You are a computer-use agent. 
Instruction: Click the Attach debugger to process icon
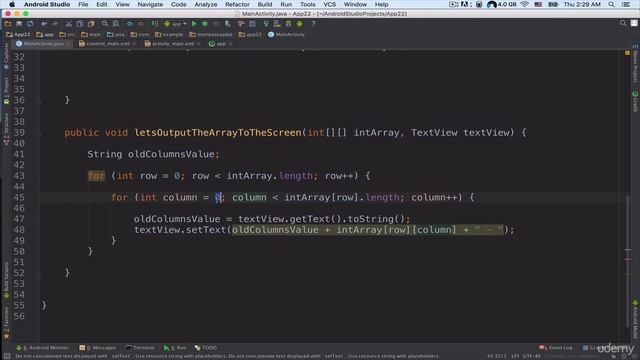227,24
